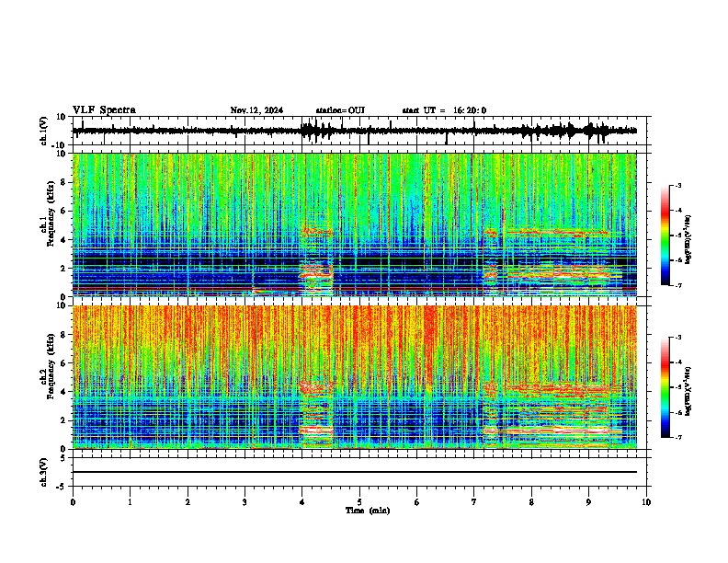Click the ch.1 waveform burst at minute 4
728x563 pixels.
click(315, 131)
